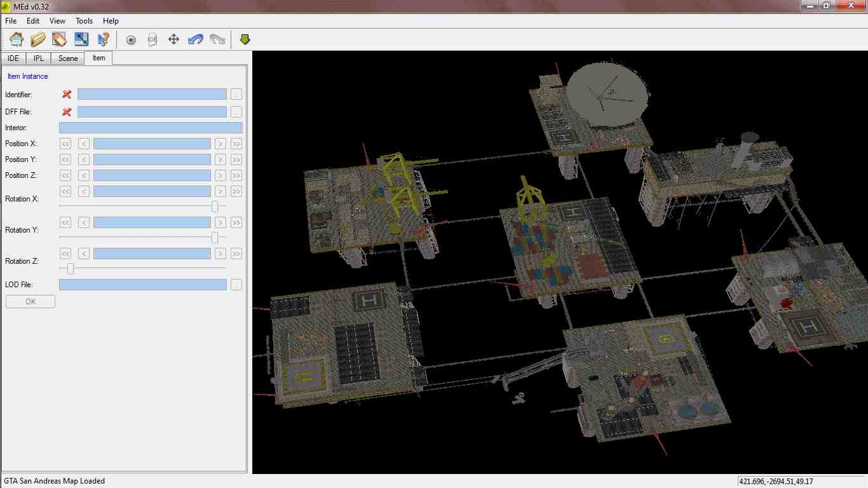Switch to the IDE tab
868x488 pixels.
[14, 58]
